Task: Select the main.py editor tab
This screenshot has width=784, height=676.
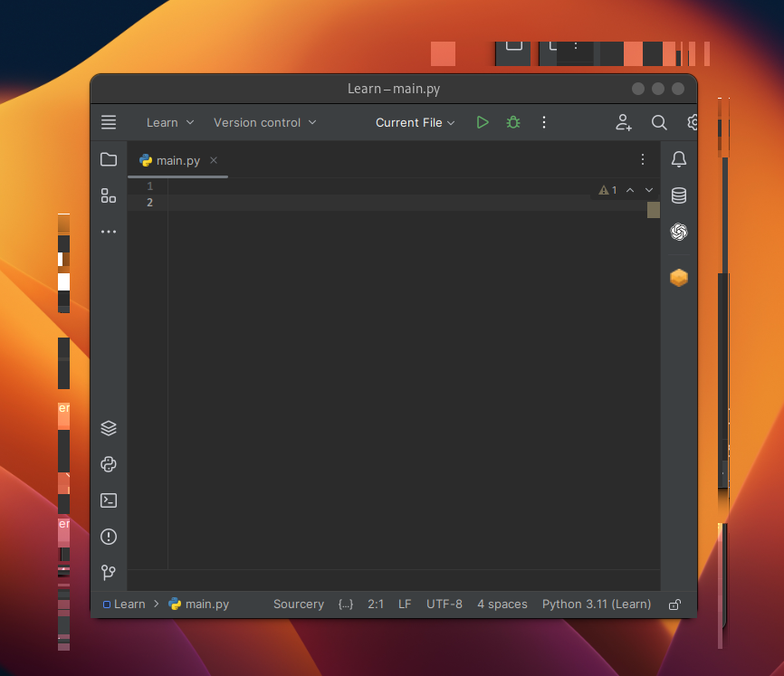Action: [175, 160]
